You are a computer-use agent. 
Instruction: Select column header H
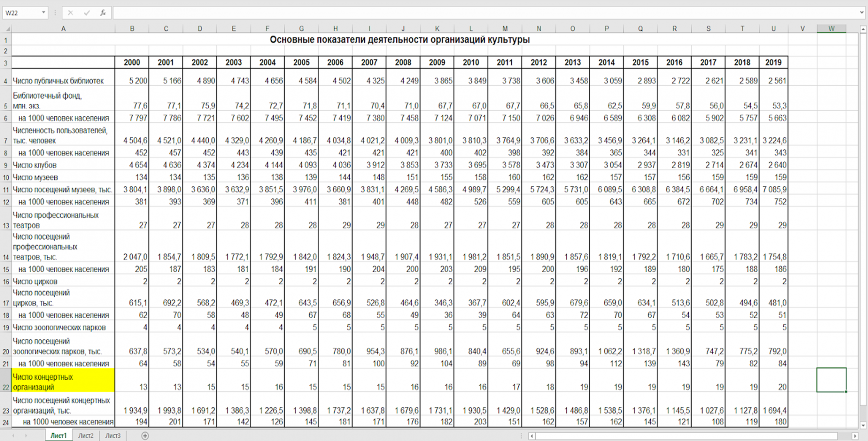coord(335,29)
